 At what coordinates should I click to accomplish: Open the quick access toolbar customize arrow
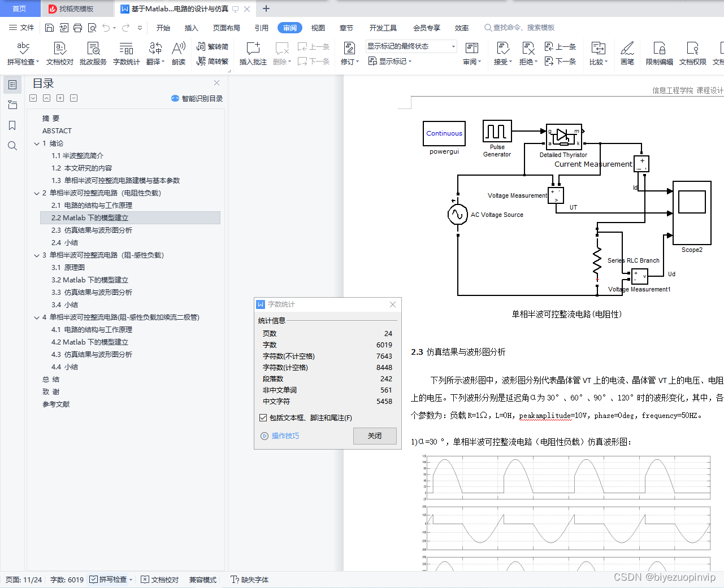click(140, 28)
